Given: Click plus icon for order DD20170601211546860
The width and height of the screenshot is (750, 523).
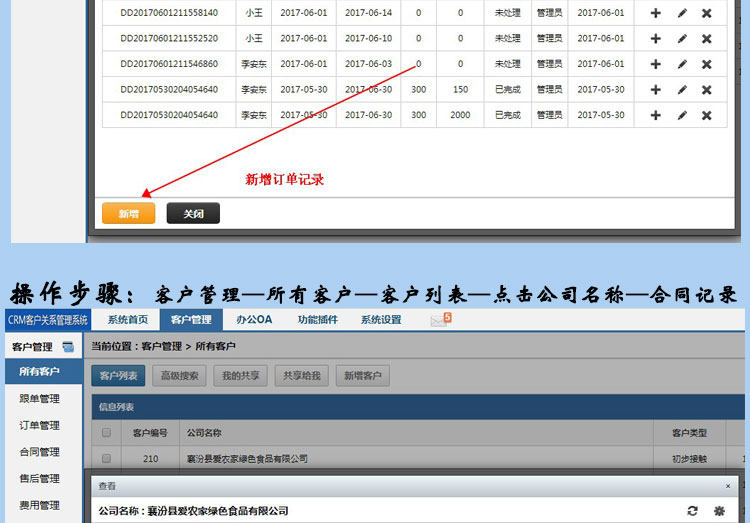Looking at the screenshot, I should pyautogui.click(x=656, y=64).
